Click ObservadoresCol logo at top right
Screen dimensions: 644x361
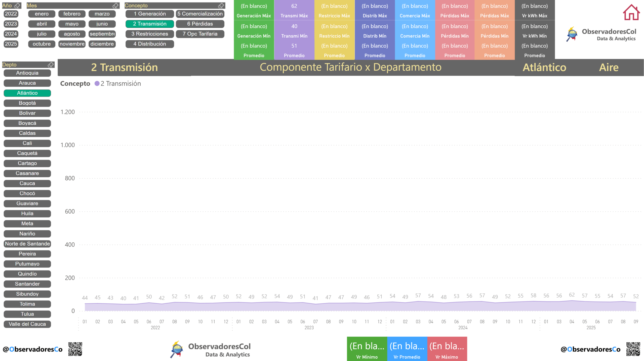click(x=601, y=34)
